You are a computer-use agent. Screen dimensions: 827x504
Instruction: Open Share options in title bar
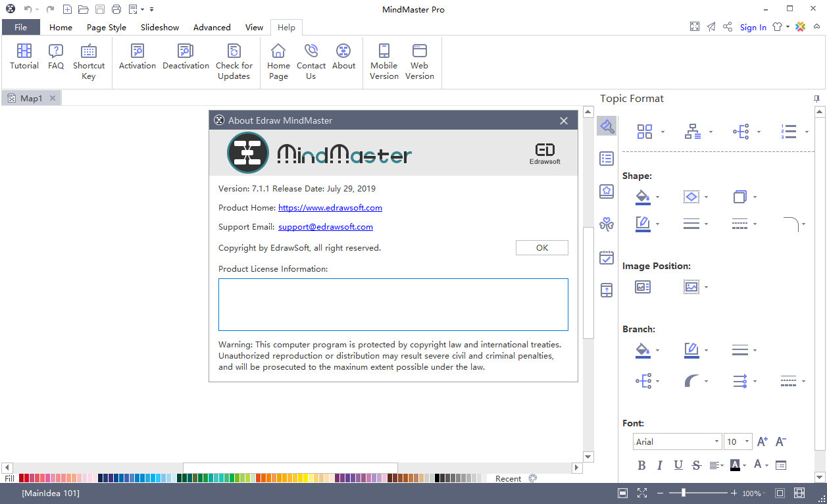(728, 27)
